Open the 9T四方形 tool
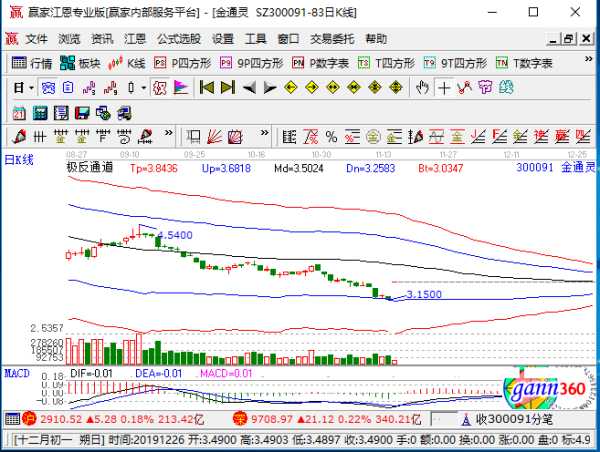600x452 pixels. [x=455, y=63]
